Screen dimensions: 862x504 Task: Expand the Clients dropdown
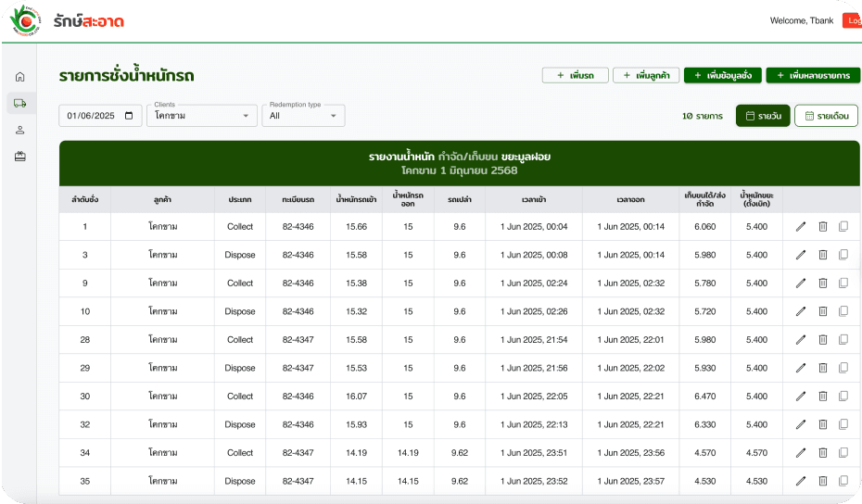click(x=202, y=116)
